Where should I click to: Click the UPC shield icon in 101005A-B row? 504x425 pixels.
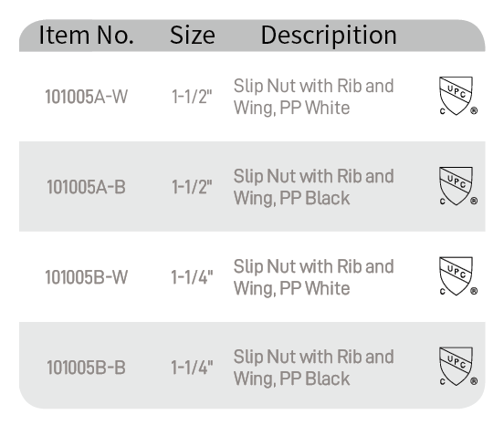pos(458,186)
